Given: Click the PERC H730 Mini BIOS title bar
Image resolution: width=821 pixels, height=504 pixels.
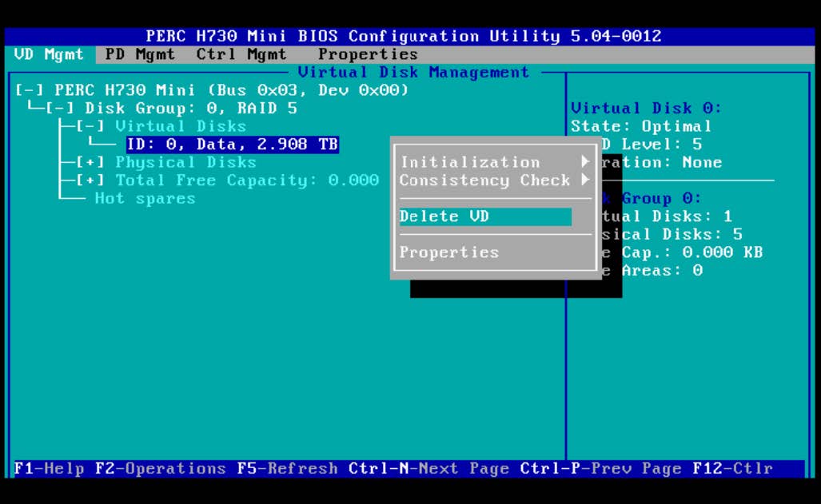Looking at the screenshot, I should click(x=404, y=36).
